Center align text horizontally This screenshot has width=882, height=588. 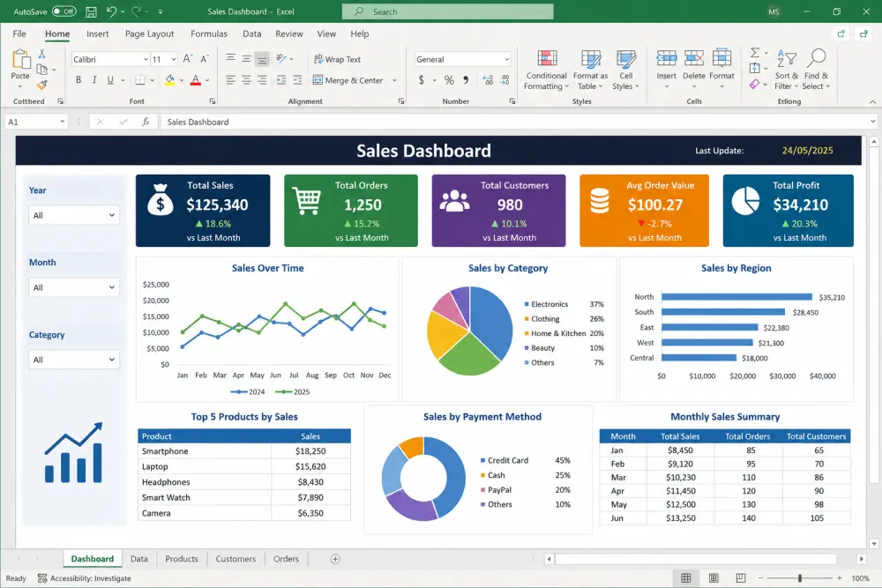coord(246,80)
